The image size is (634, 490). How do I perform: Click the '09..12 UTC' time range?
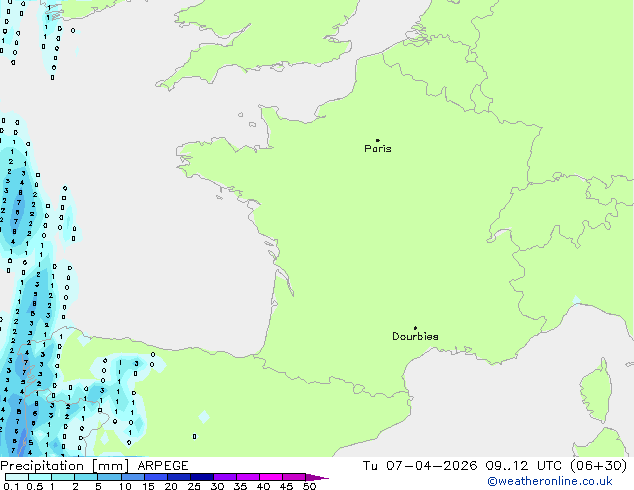[524, 466]
